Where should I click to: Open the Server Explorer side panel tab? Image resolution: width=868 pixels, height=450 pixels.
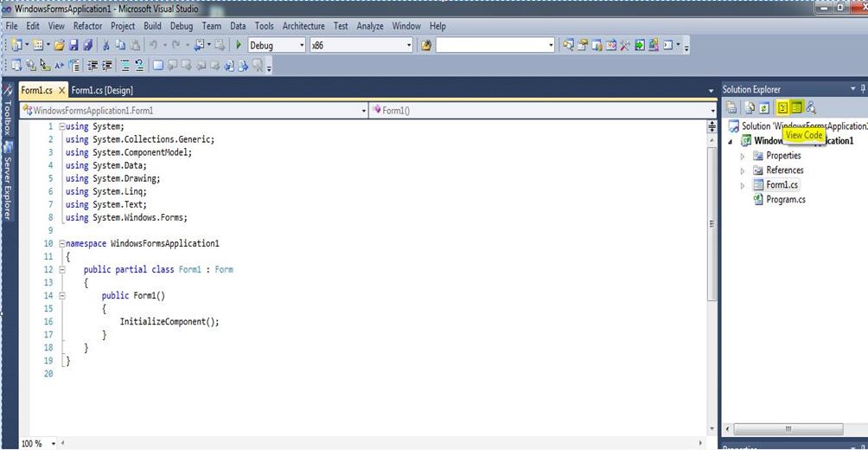tap(8, 183)
